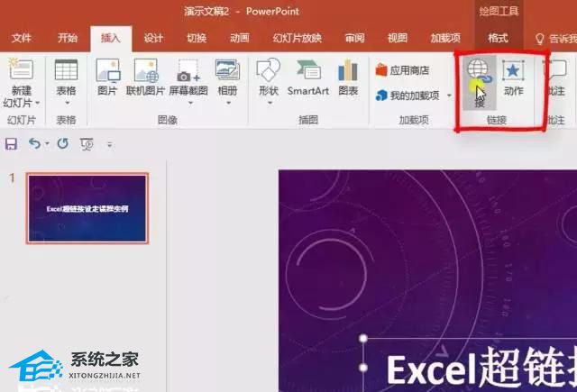577x392 pixels.
Task: Expand the Table (表格) dropdown arrow
Action: (x=67, y=103)
